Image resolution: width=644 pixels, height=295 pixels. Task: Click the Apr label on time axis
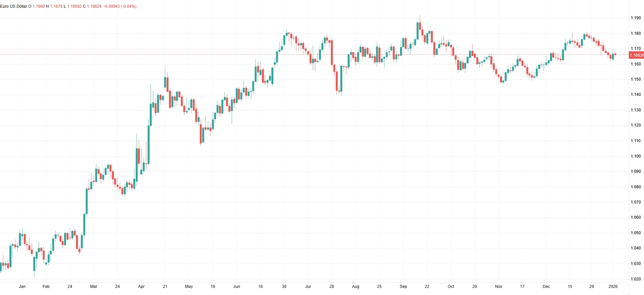(x=141, y=287)
